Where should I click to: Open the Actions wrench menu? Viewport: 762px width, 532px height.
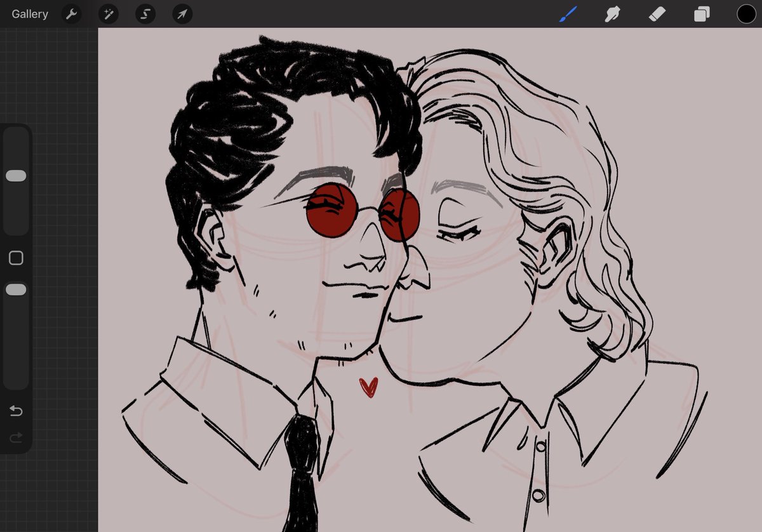pyautogui.click(x=72, y=14)
